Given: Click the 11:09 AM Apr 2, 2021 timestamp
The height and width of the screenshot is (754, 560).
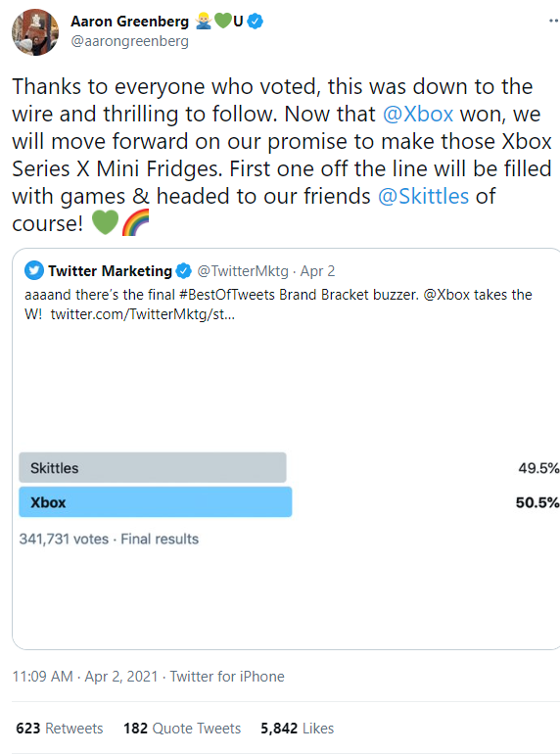Looking at the screenshot, I should coord(85,676).
